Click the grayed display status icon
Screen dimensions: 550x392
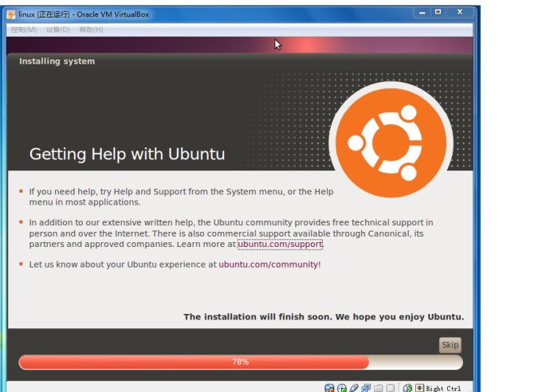pos(390,388)
